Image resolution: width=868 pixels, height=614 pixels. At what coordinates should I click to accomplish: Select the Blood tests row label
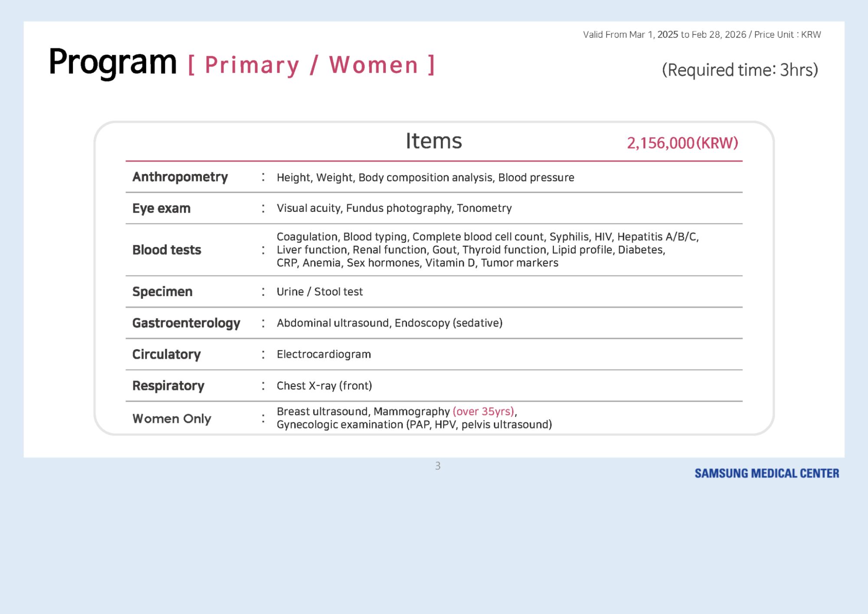click(167, 250)
